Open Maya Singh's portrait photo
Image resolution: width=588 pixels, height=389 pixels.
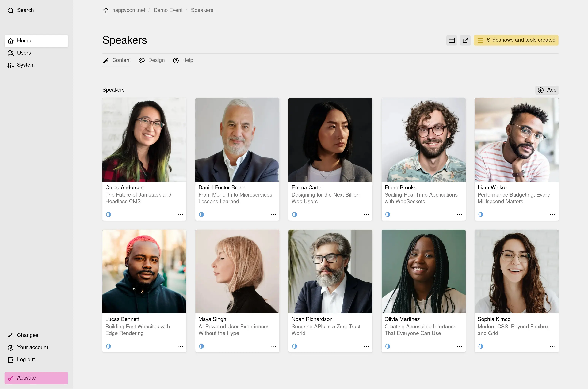(237, 271)
